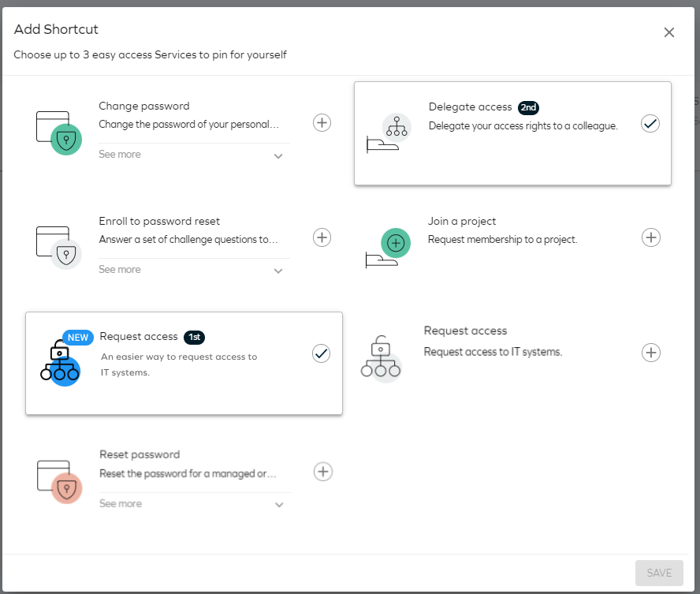The image size is (700, 594).
Task: Expand See more under Reset password
Action: click(x=192, y=504)
